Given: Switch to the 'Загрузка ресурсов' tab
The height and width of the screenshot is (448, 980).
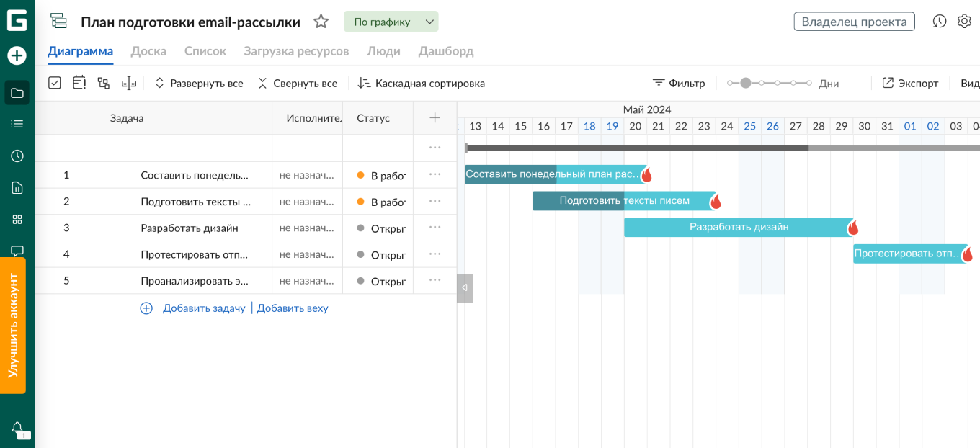Looking at the screenshot, I should 296,51.
